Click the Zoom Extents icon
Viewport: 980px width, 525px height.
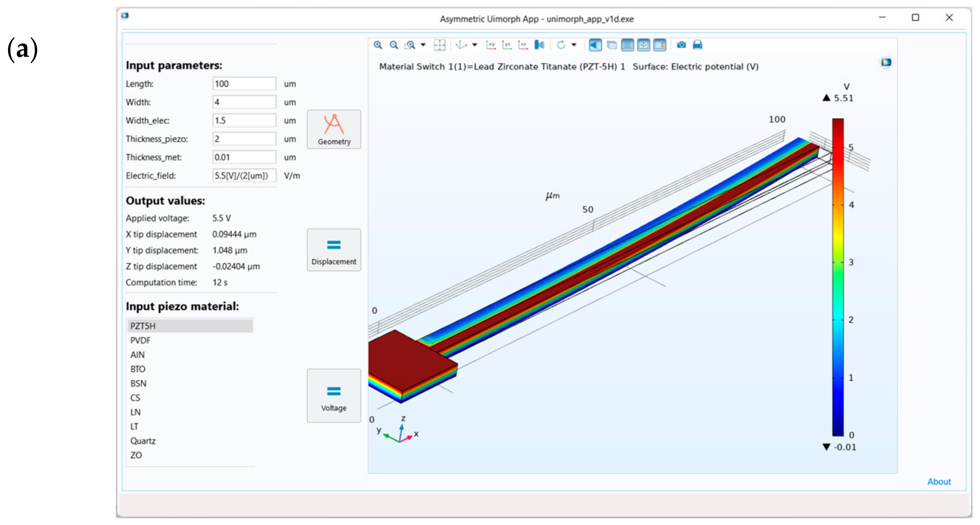click(440, 45)
